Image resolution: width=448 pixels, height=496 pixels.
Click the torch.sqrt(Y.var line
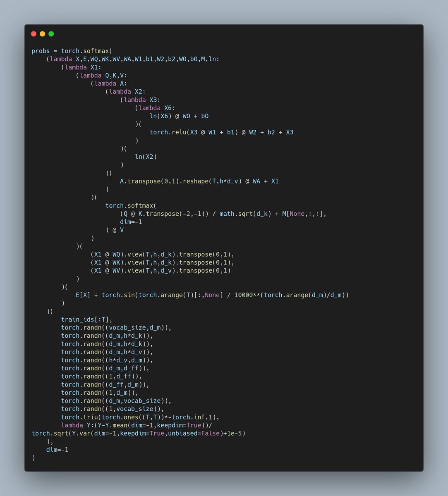[x=139, y=433]
